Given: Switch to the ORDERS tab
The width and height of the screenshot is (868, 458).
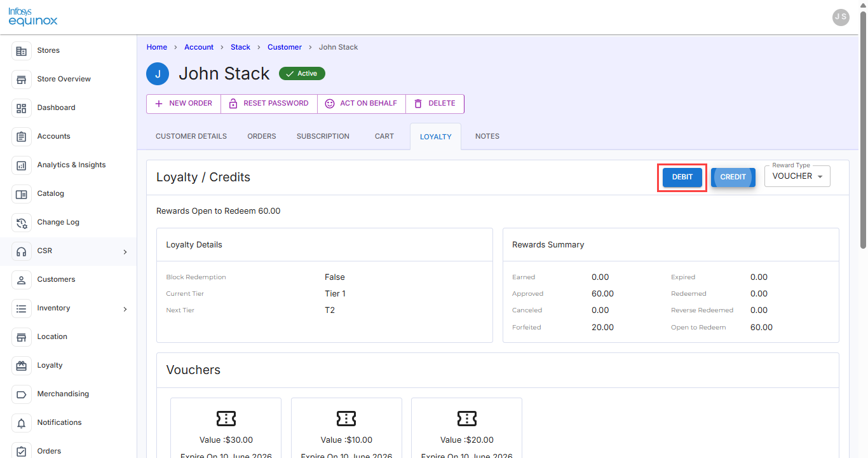Looking at the screenshot, I should click(x=262, y=136).
